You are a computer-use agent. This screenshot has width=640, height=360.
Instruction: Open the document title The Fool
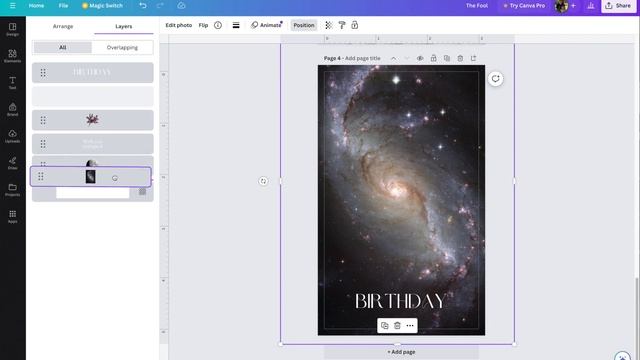pyautogui.click(x=477, y=6)
